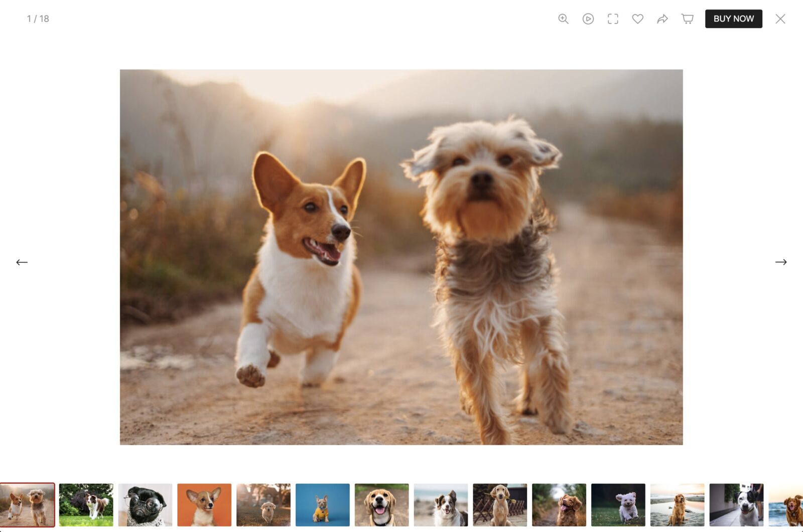Open the collie on beach thumbnail

click(x=441, y=505)
